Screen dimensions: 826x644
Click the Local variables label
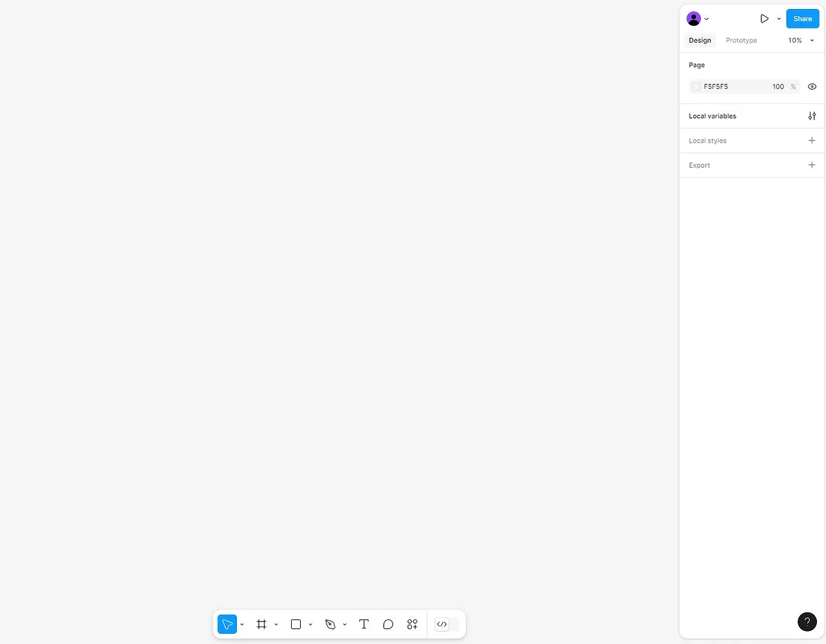712,116
